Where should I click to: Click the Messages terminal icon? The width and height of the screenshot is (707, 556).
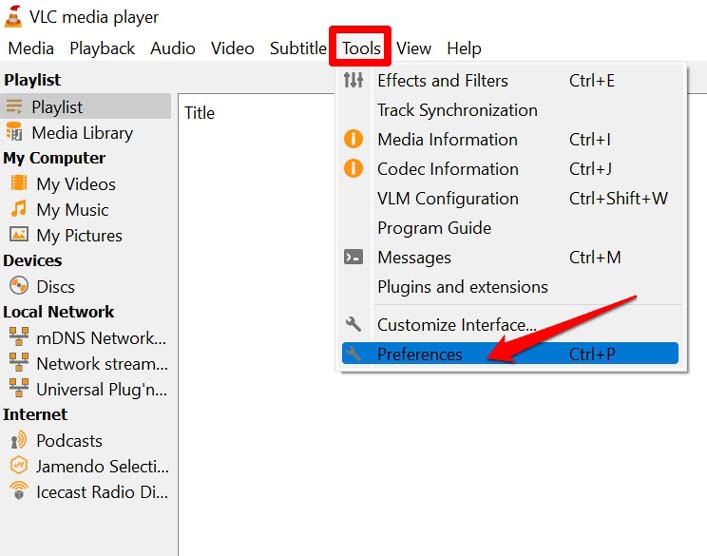pos(354,257)
